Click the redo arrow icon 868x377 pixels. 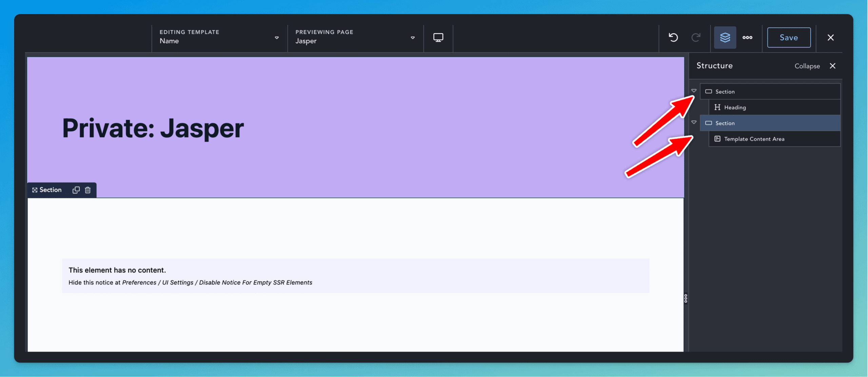(696, 37)
